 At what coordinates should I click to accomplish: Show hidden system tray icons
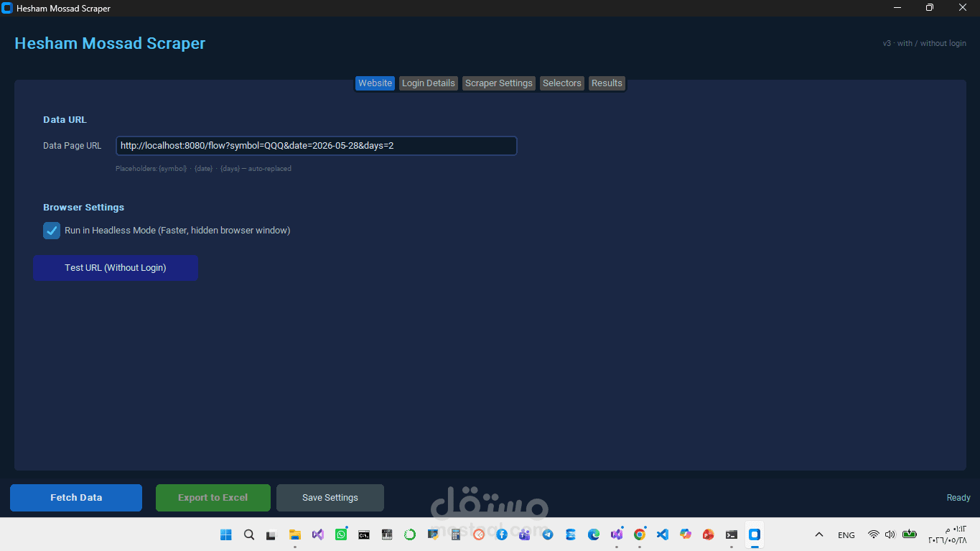click(819, 534)
